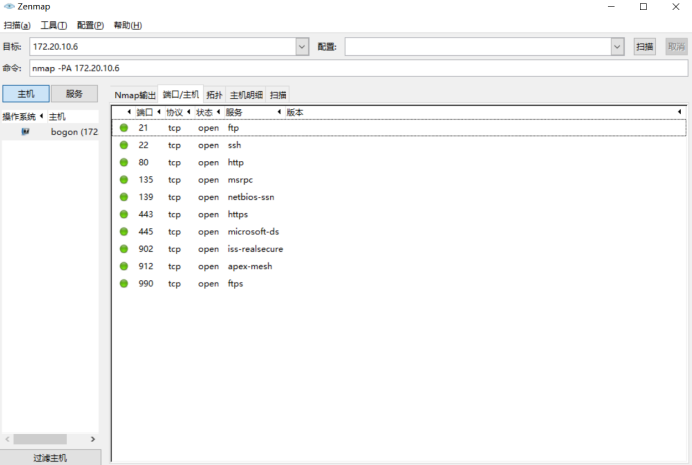Click the green open-state icon for port 902
The width and height of the screenshot is (692, 465).
point(124,249)
